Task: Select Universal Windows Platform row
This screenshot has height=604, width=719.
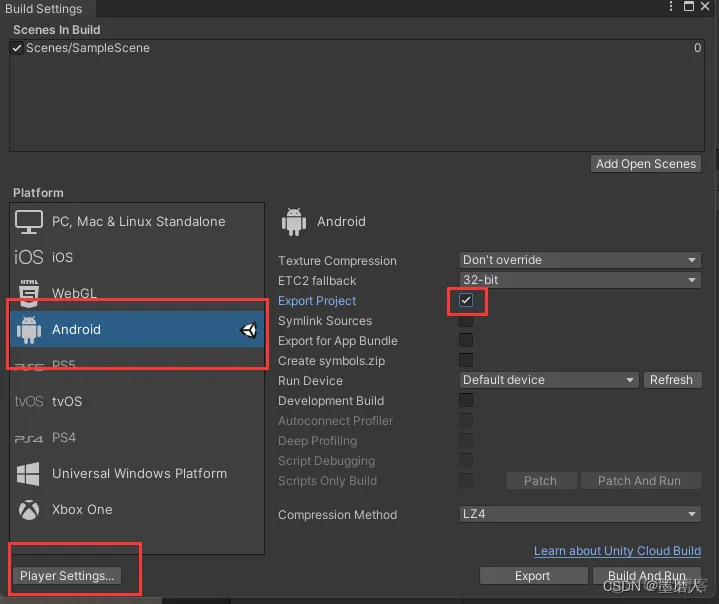Action: pos(137,474)
